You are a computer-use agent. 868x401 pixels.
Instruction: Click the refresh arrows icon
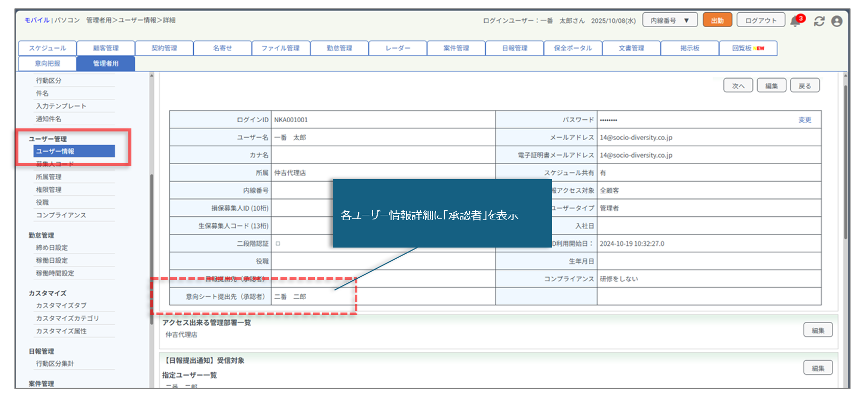[819, 21]
